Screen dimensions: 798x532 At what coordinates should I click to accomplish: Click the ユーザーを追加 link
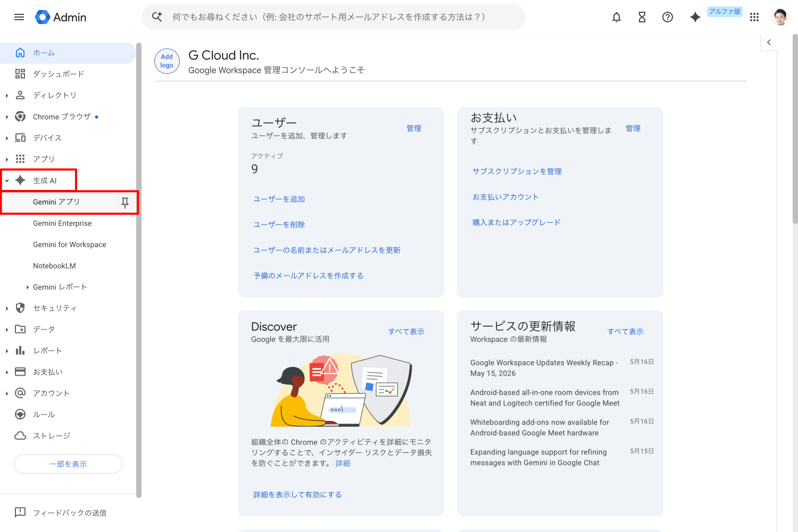(279, 199)
